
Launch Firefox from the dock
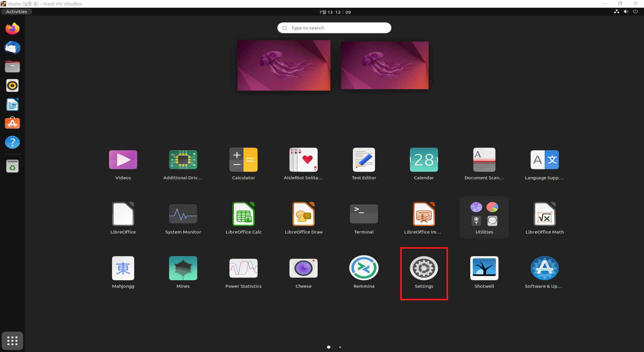tap(12, 28)
